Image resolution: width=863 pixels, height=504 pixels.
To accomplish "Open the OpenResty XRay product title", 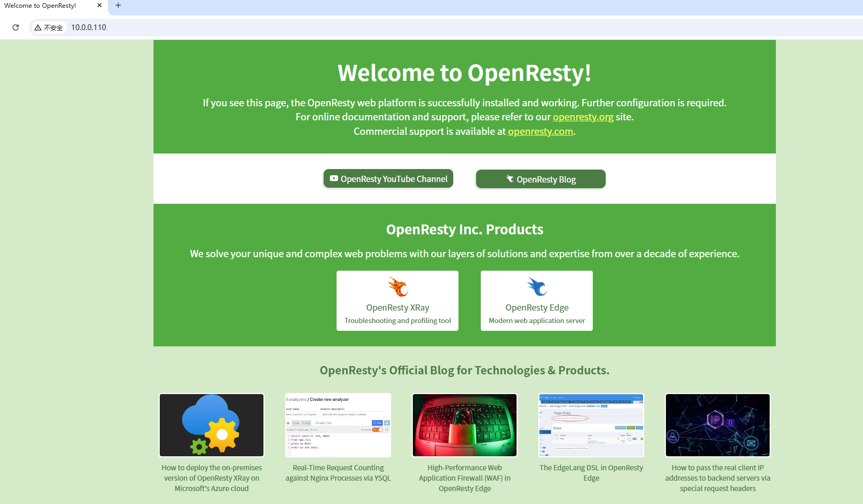I will coord(398,308).
